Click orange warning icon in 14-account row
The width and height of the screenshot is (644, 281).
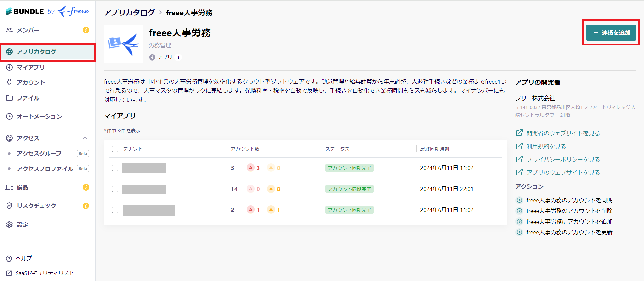pyautogui.click(x=271, y=189)
